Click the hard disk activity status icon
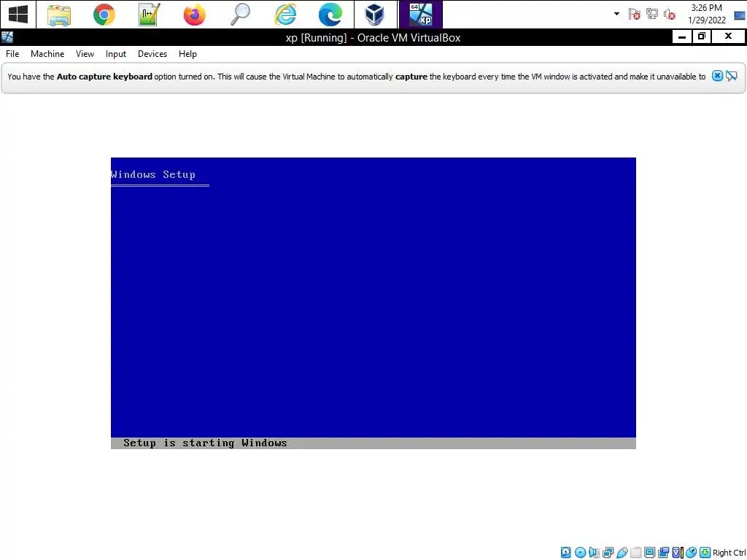The height and width of the screenshot is (560, 747). pyautogui.click(x=565, y=553)
